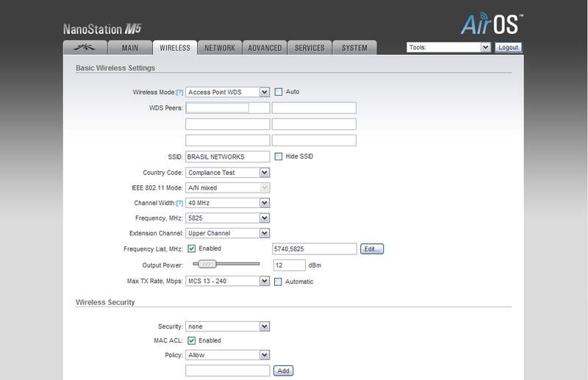The height and width of the screenshot is (380, 588).
Task: Open the Wireless Mode dropdown
Action: pyautogui.click(x=228, y=93)
